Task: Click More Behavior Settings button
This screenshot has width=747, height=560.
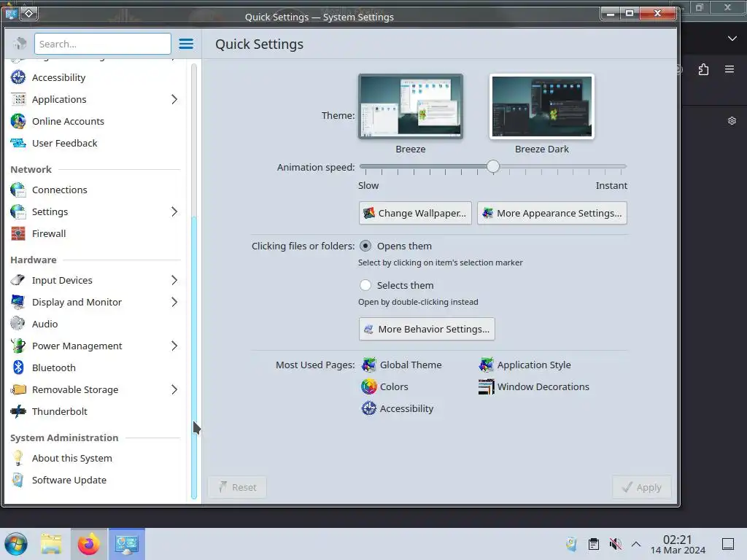Action: click(x=427, y=329)
